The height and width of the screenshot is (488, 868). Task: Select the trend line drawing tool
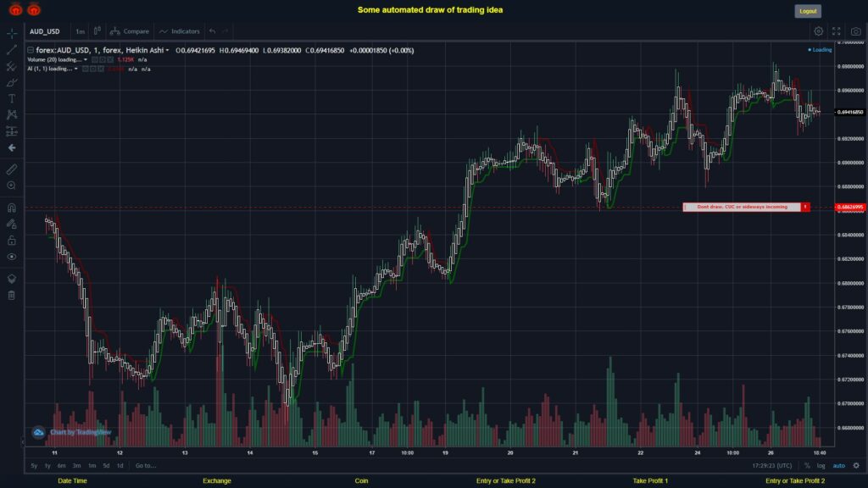coord(12,50)
